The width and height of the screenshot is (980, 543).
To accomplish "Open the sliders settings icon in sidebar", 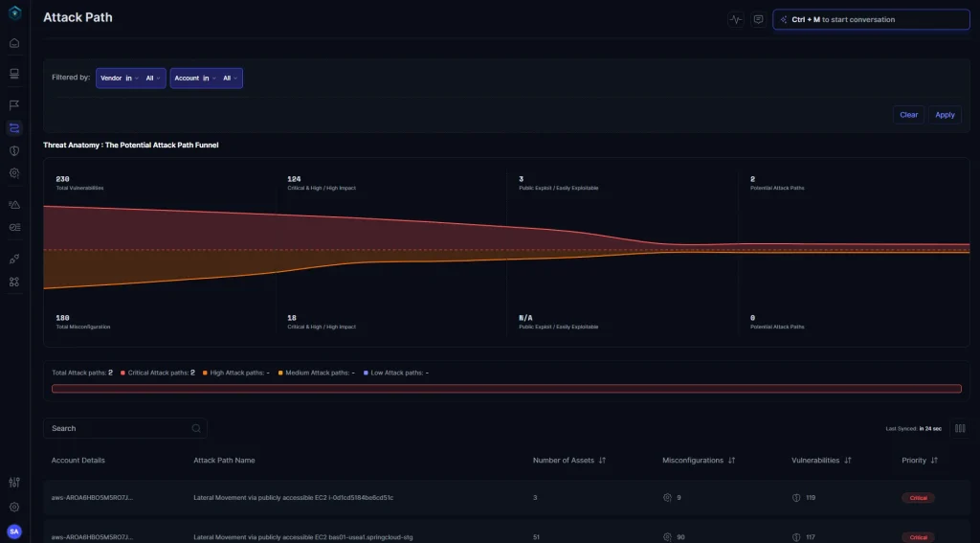I will pos(14,483).
